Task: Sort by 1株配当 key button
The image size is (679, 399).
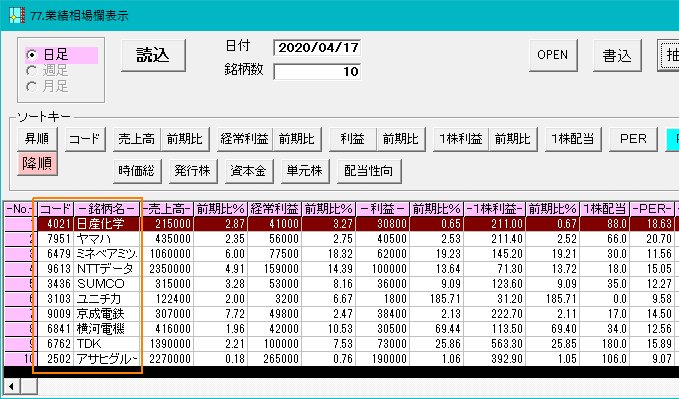Action: (573, 139)
